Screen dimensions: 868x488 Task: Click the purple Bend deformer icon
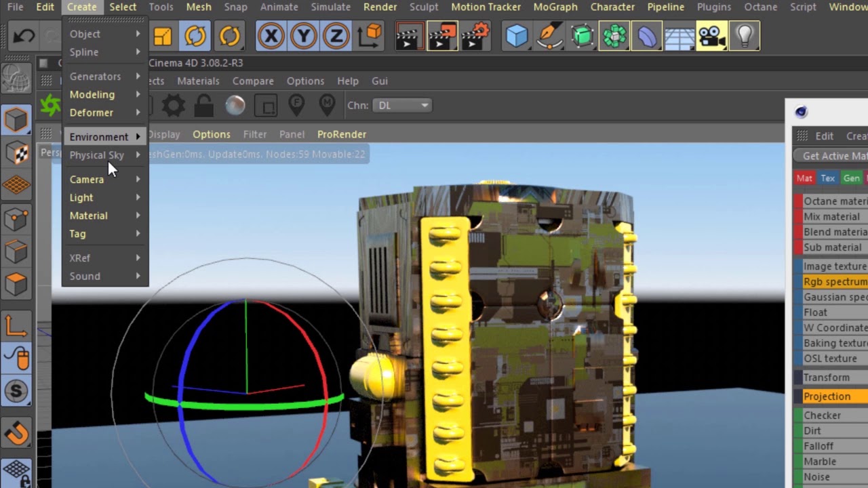tap(647, 36)
